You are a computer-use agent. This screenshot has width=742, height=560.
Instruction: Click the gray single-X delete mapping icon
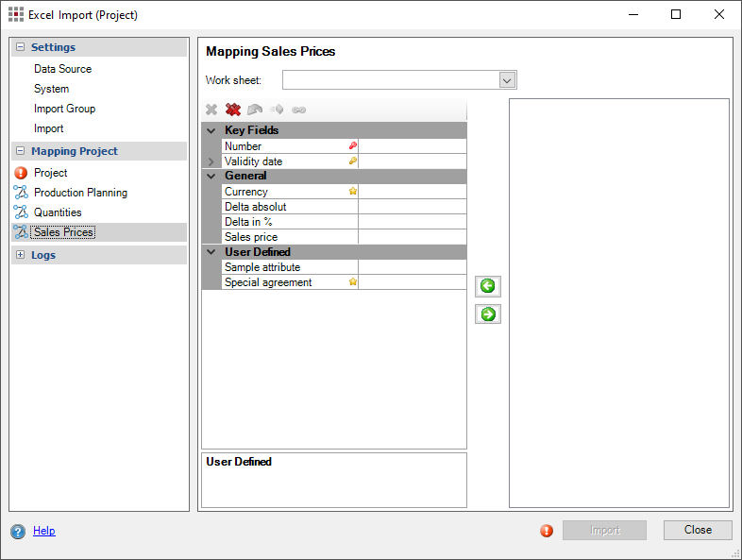pyautogui.click(x=211, y=110)
